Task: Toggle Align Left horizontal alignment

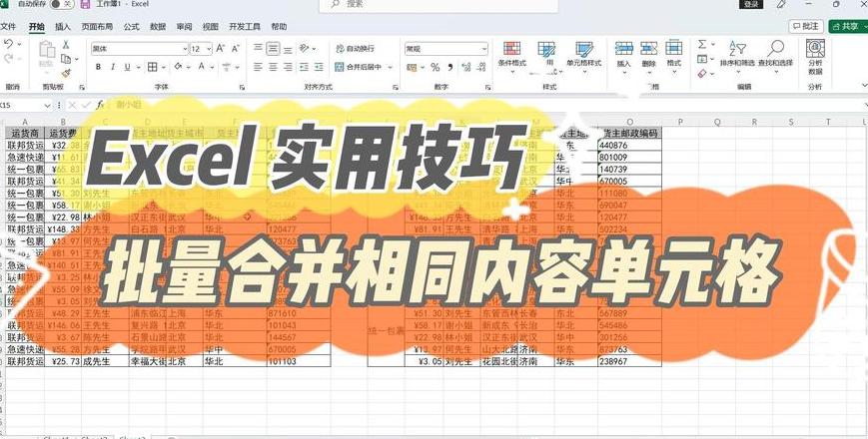Action: point(258,67)
